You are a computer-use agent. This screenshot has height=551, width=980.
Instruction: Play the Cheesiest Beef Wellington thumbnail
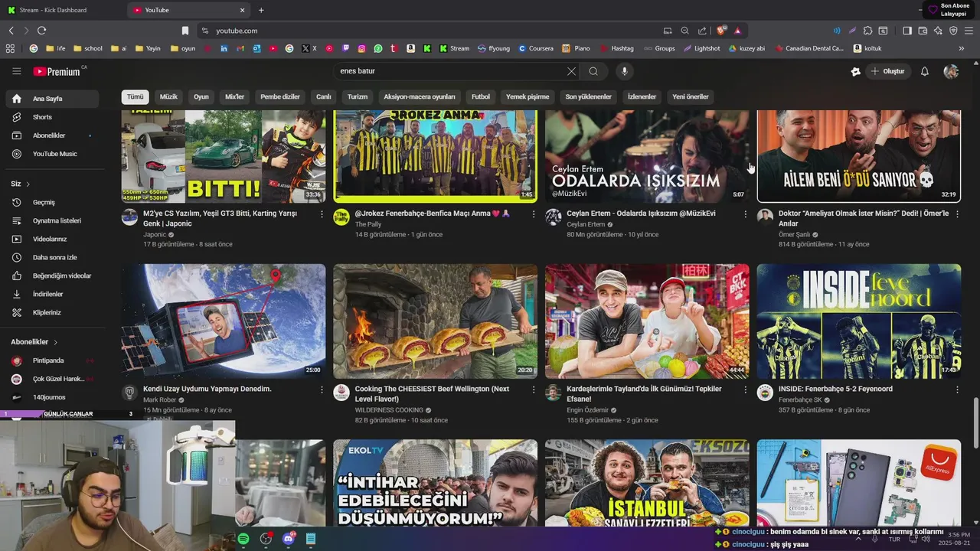[435, 321]
